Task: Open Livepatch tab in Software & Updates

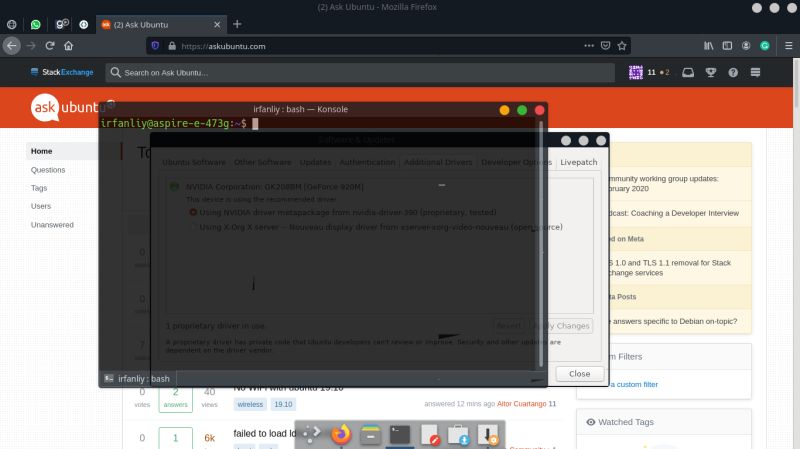Action: 579,162
